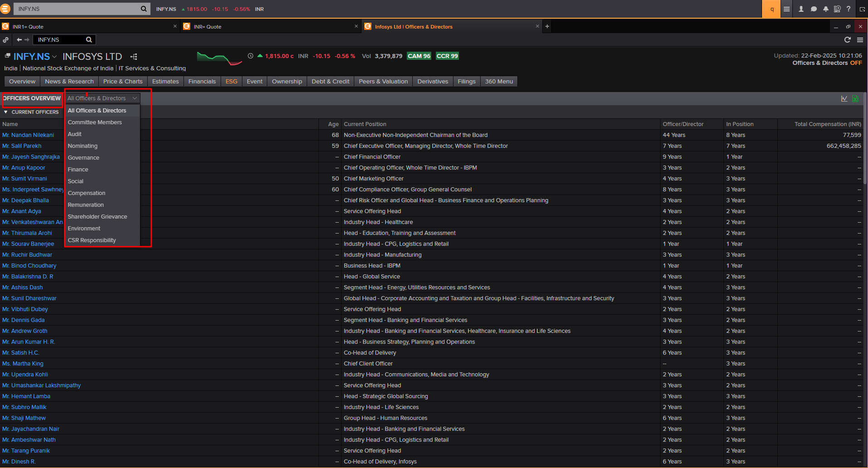Export officers table to Excel
This screenshot has height=468, width=868.
[x=855, y=98]
